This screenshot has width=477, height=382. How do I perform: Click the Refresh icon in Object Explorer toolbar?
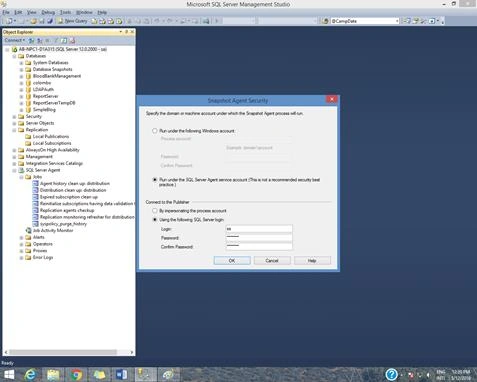click(64, 40)
